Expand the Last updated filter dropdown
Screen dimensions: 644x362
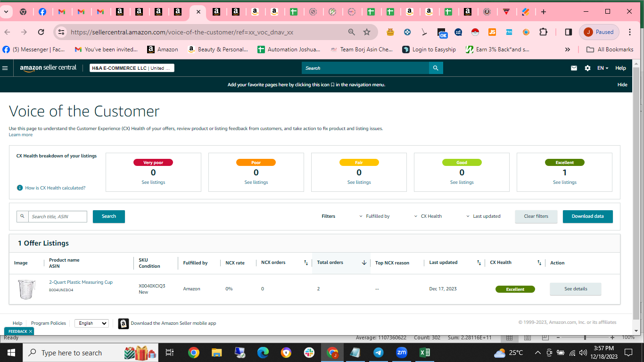pos(483,216)
